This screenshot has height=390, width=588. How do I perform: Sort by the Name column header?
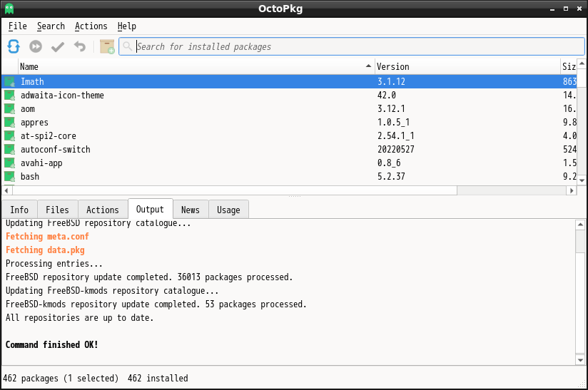(196, 67)
